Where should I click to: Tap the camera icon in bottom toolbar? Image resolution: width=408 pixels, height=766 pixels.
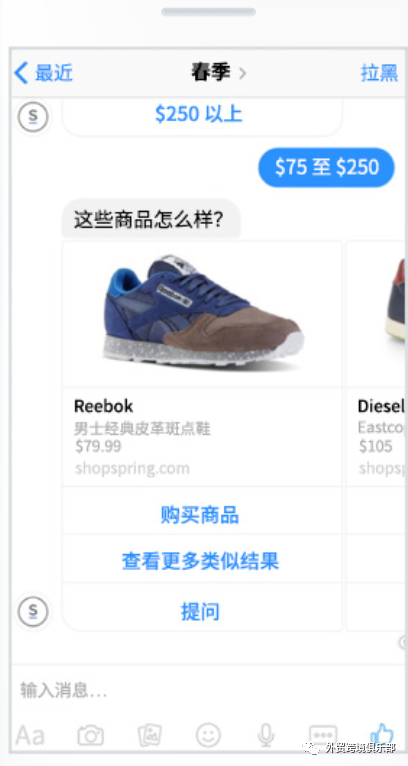click(x=91, y=734)
